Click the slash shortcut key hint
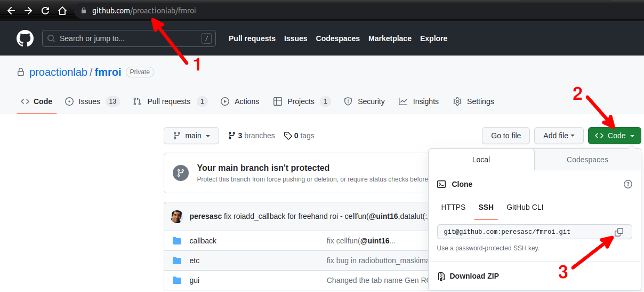 [x=207, y=38]
